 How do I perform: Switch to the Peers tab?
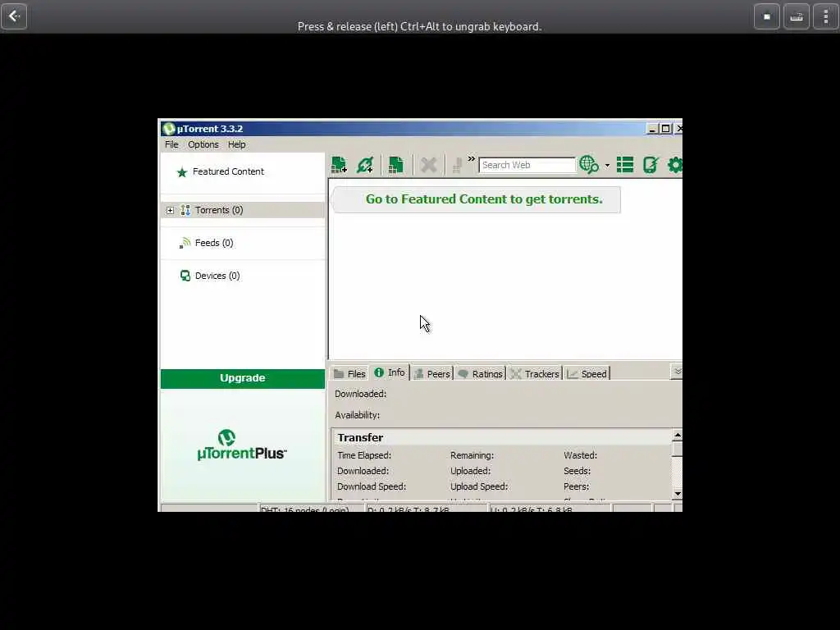431,373
